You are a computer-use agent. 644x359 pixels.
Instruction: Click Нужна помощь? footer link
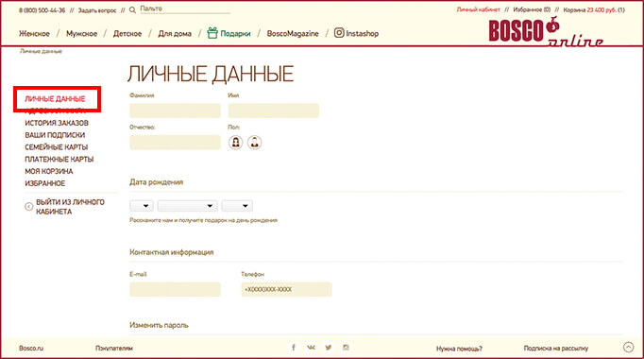459,349
